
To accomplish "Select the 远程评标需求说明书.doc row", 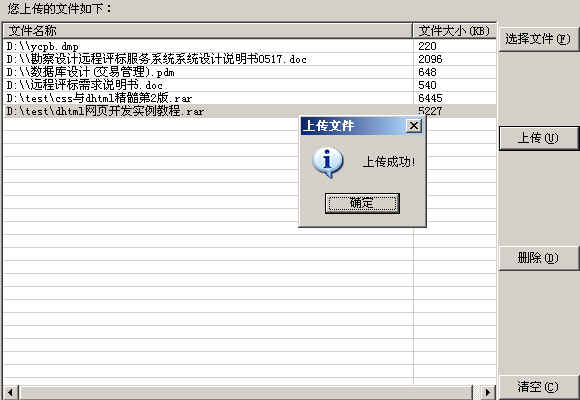I will (x=250, y=85).
